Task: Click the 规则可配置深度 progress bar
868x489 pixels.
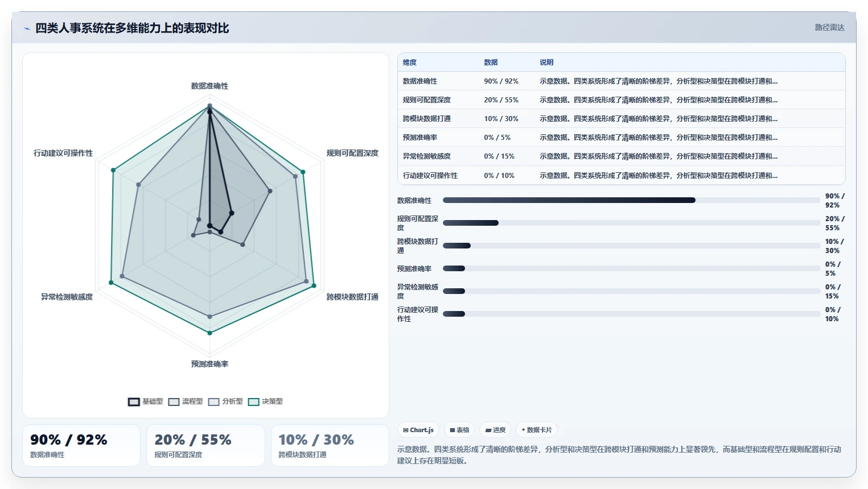Action: point(632,223)
